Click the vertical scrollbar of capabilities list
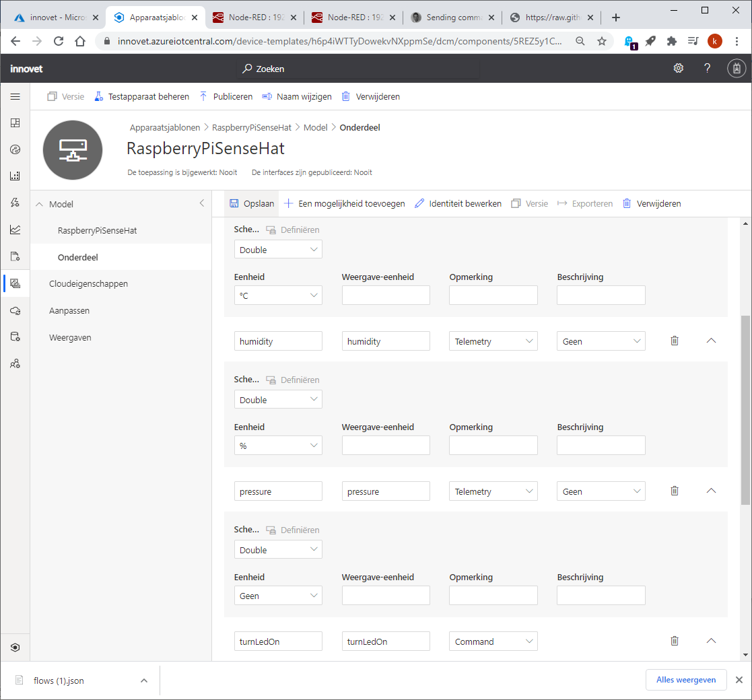The width and height of the screenshot is (752, 700). (x=745, y=410)
